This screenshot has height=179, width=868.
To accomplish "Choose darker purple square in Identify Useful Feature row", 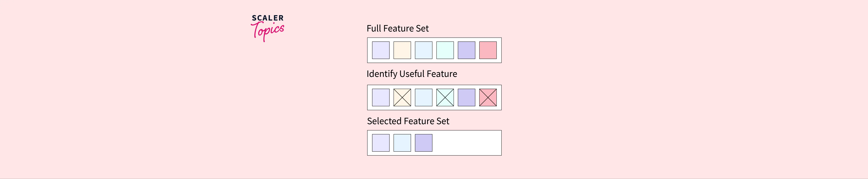I will click(x=466, y=98).
